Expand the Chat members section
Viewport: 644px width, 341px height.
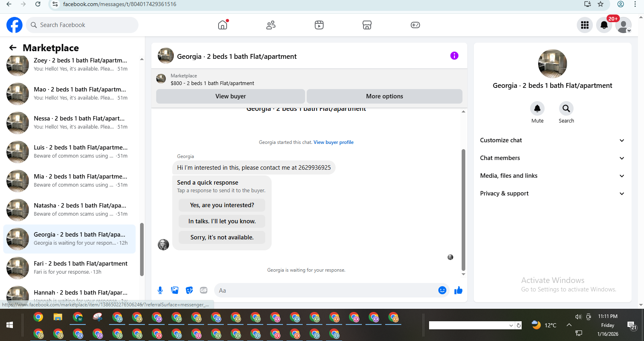[552, 158]
